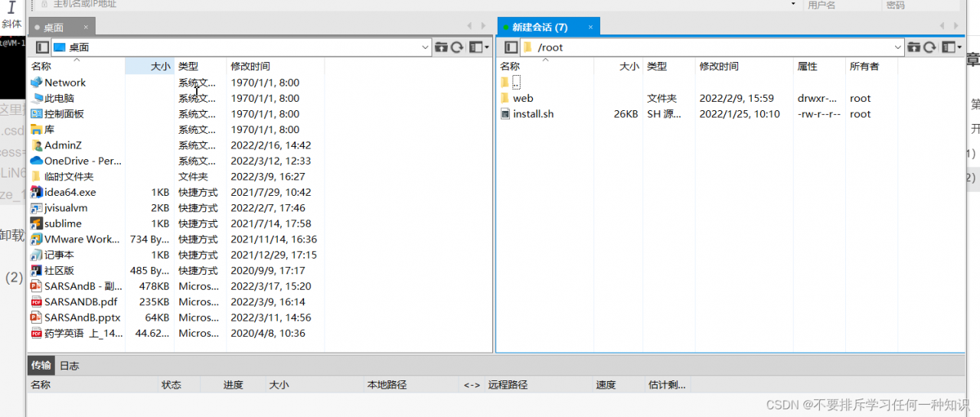Go to the parent folder in the local pane
This screenshot has width=980, height=417.
tap(441, 47)
